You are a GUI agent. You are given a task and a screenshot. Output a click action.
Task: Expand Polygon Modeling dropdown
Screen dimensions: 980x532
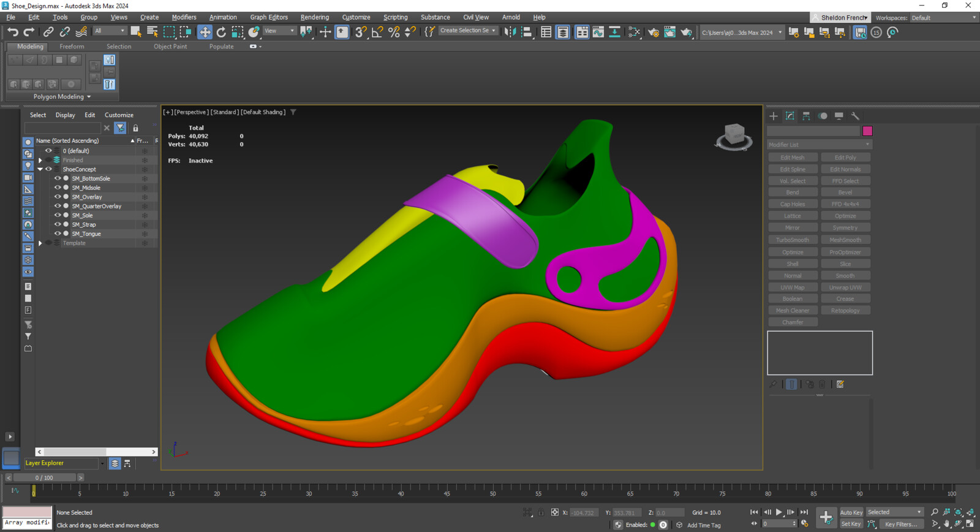coord(62,97)
